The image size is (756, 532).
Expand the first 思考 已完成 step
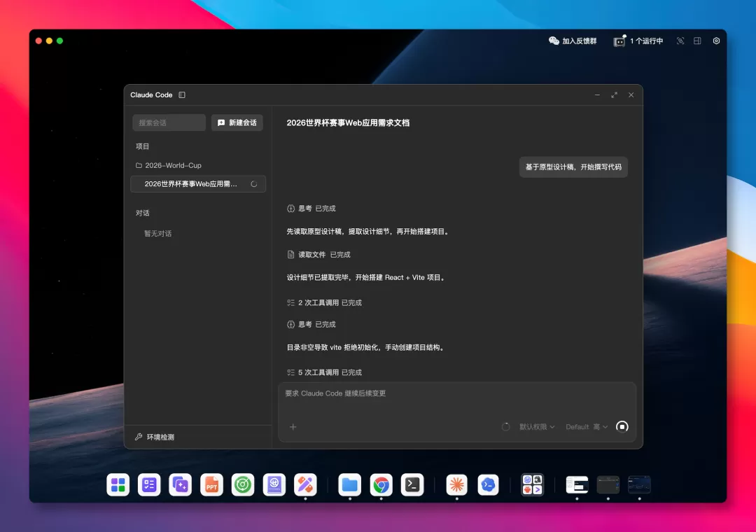click(x=311, y=209)
